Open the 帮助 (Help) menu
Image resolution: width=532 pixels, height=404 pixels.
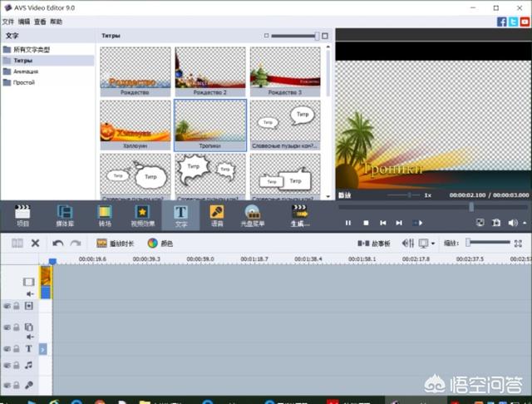[x=56, y=21]
